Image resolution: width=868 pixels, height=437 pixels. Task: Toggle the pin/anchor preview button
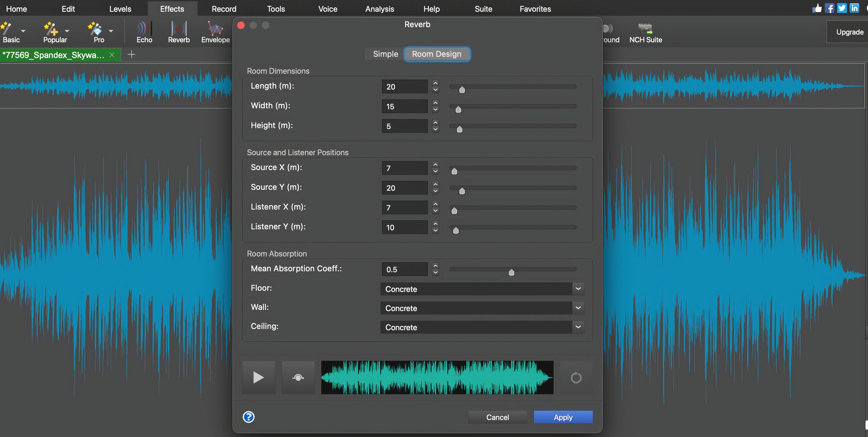298,377
